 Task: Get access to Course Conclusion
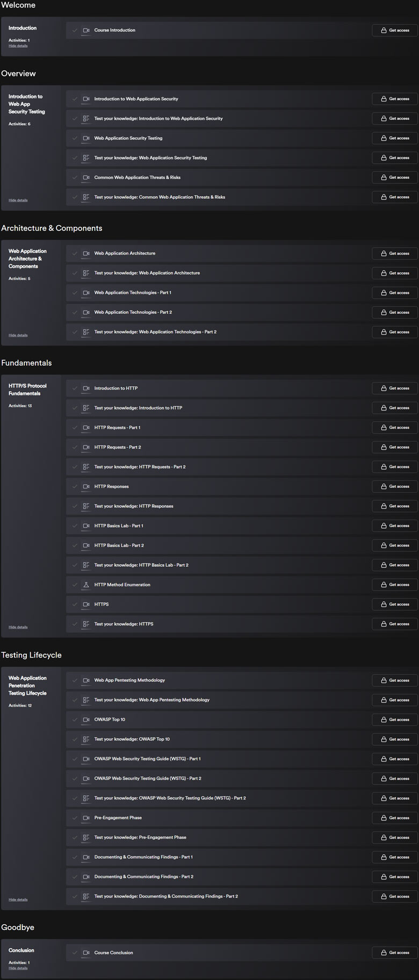[x=395, y=953]
